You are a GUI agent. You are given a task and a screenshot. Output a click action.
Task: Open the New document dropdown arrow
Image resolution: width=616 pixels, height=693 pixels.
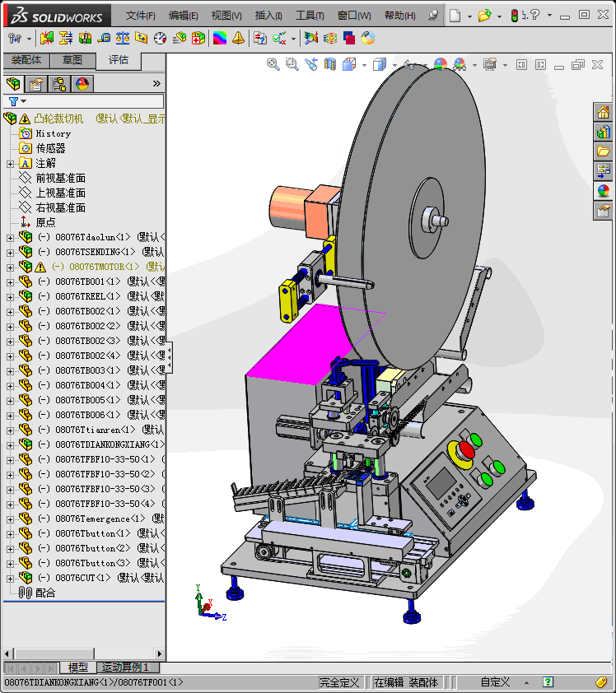tap(469, 16)
